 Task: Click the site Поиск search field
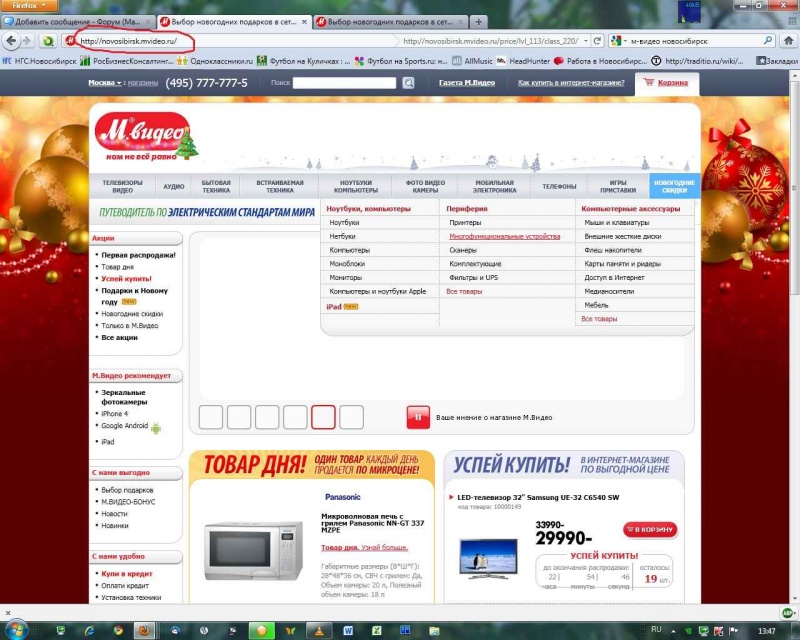pos(344,83)
